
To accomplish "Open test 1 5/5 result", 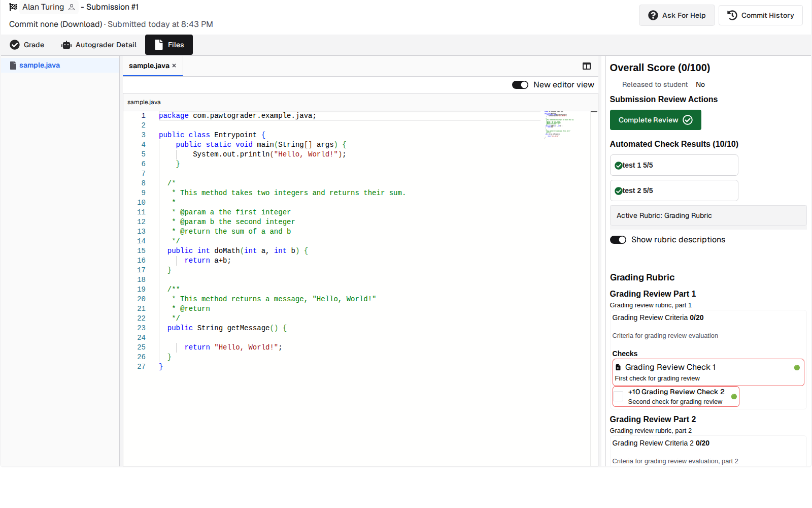I will (x=674, y=165).
